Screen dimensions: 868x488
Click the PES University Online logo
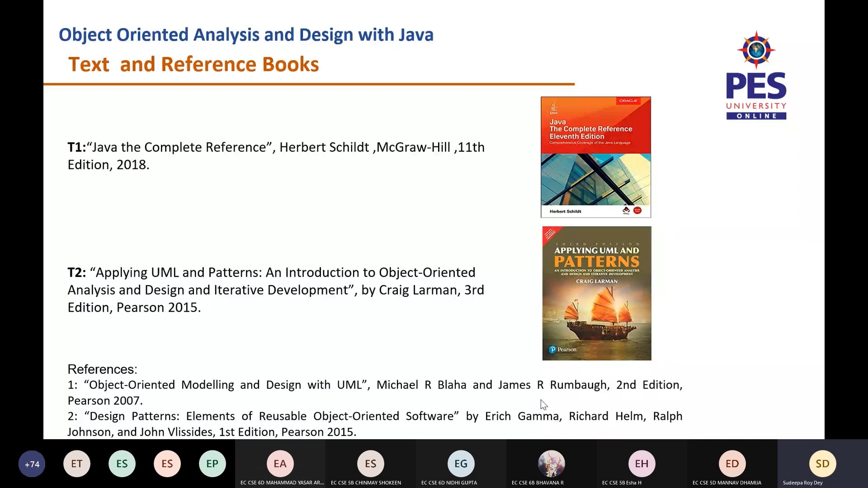point(756,75)
